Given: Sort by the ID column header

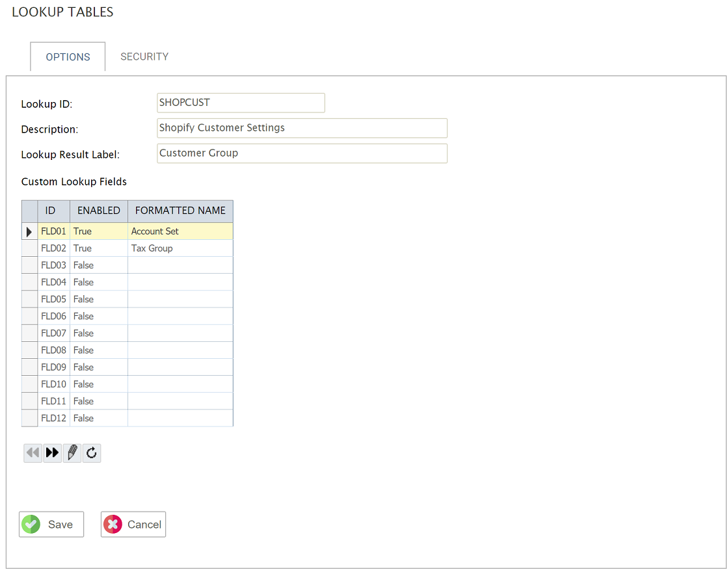Looking at the screenshot, I should coord(50,211).
